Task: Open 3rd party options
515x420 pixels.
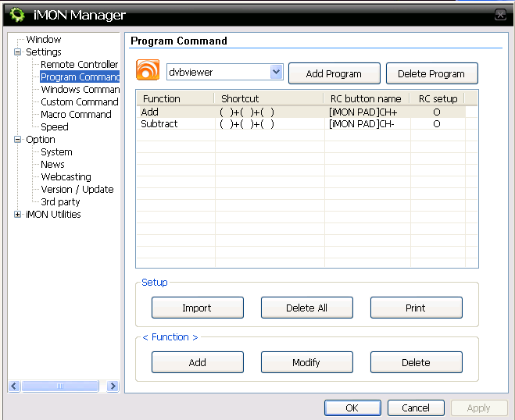Action: tap(60, 201)
